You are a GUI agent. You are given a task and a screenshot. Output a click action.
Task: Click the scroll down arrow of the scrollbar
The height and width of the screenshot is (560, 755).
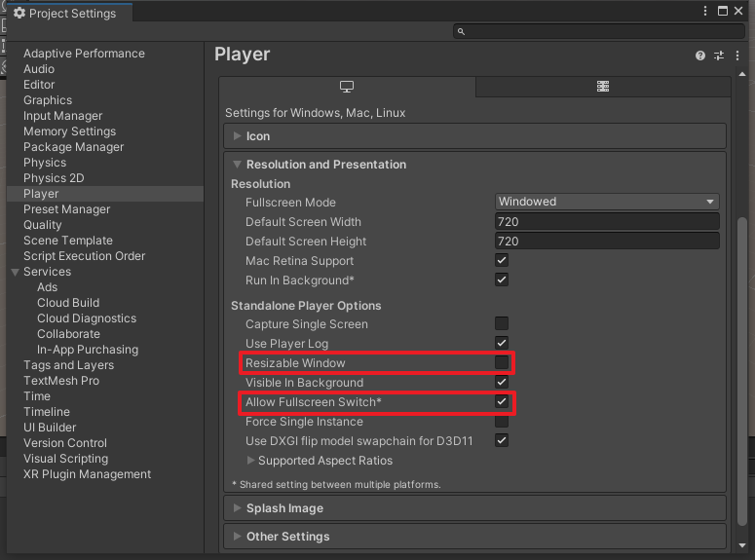[742, 545]
